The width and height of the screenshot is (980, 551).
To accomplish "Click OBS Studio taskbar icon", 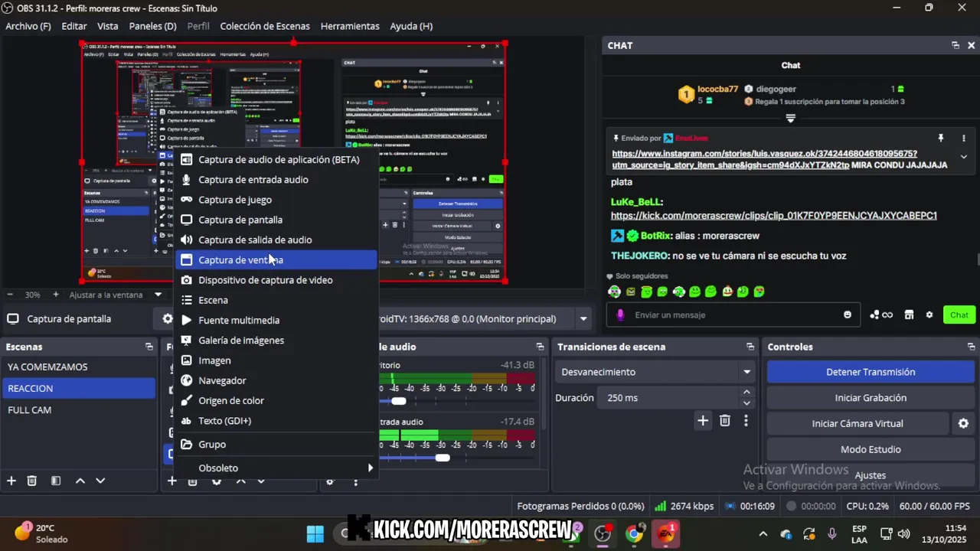I will tap(603, 533).
